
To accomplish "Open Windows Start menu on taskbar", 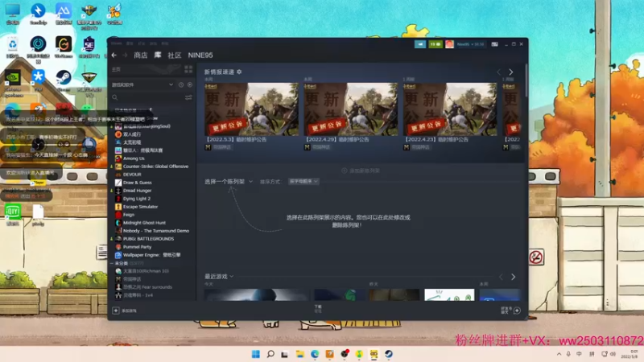I will point(256,354).
